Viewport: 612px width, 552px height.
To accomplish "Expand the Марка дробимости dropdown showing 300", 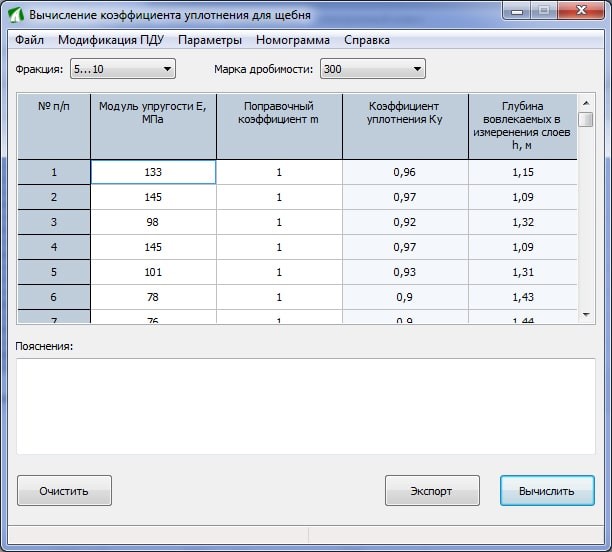I will [373, 69].
